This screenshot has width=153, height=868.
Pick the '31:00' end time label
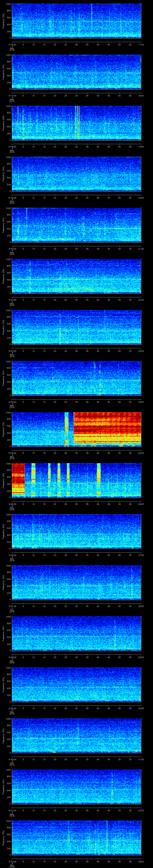point(141,759)
